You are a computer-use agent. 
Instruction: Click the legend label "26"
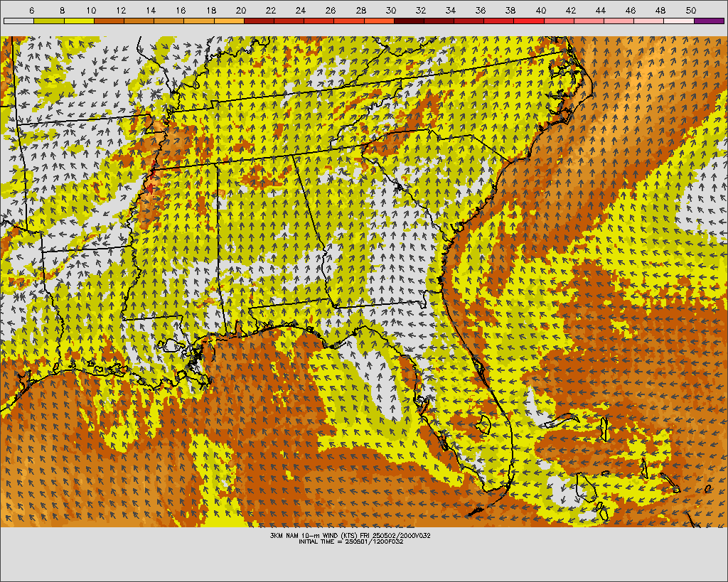click(x=331, y=10)
